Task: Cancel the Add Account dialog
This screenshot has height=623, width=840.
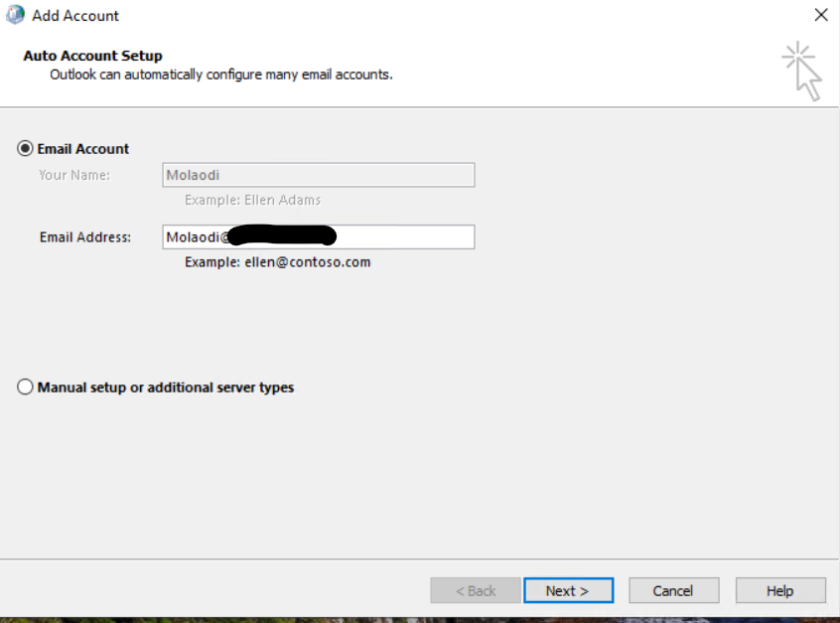Action: [x=673, y=590]
